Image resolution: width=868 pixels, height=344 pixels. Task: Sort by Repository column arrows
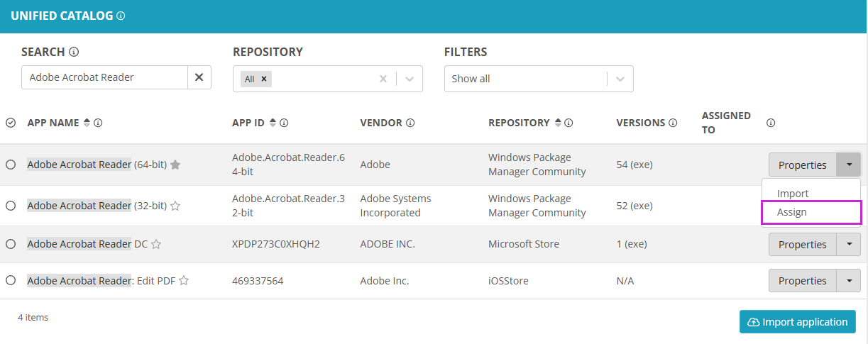[557, 123]
